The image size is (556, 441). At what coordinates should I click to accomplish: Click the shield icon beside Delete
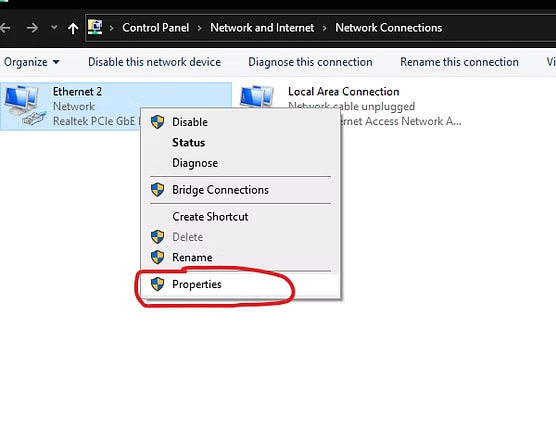[x=157, y=237]
